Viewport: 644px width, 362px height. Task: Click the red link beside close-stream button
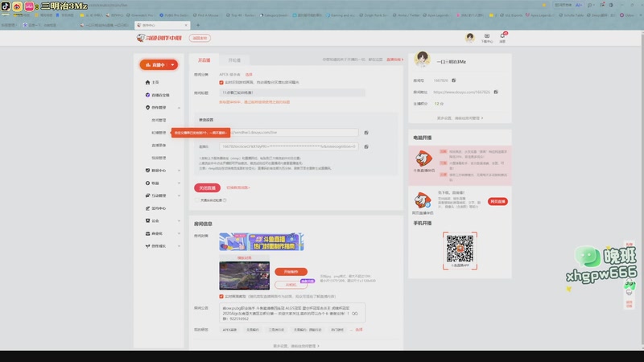click(238, 187)
